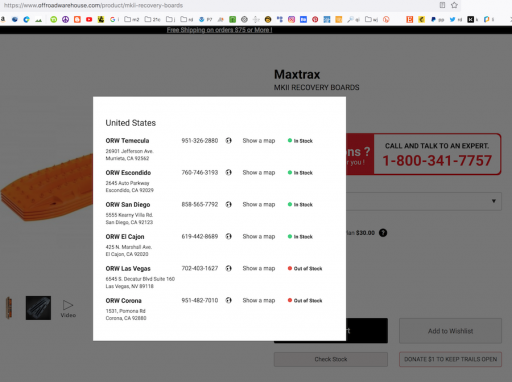Show a map for ORW Temecula

pos(259,141)
